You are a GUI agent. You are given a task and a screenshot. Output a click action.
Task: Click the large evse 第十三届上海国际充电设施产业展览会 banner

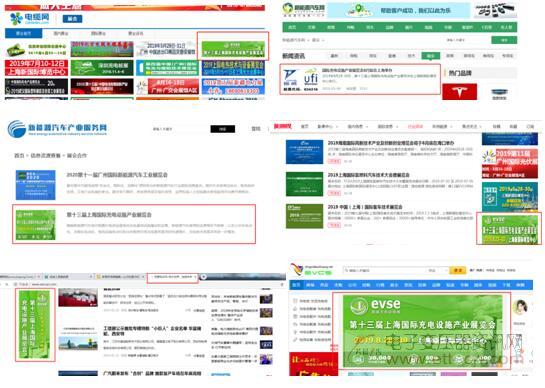click(422, 331)
